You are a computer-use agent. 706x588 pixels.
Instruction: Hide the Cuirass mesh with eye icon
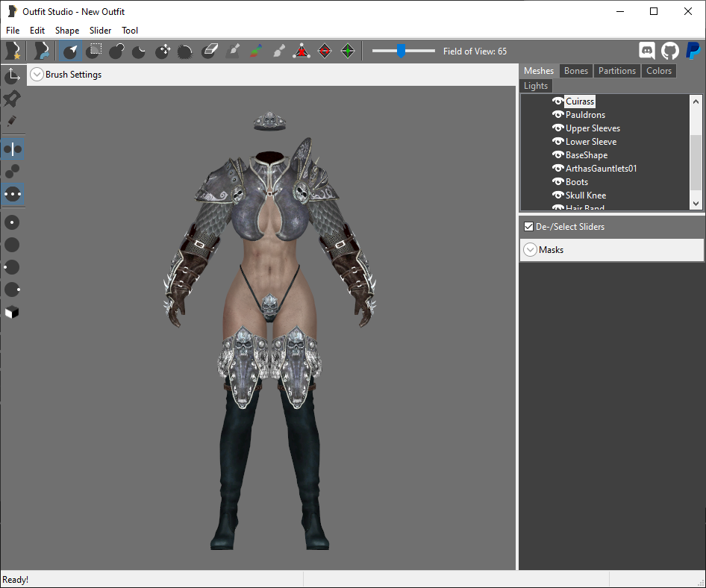(x=558, y=101)
